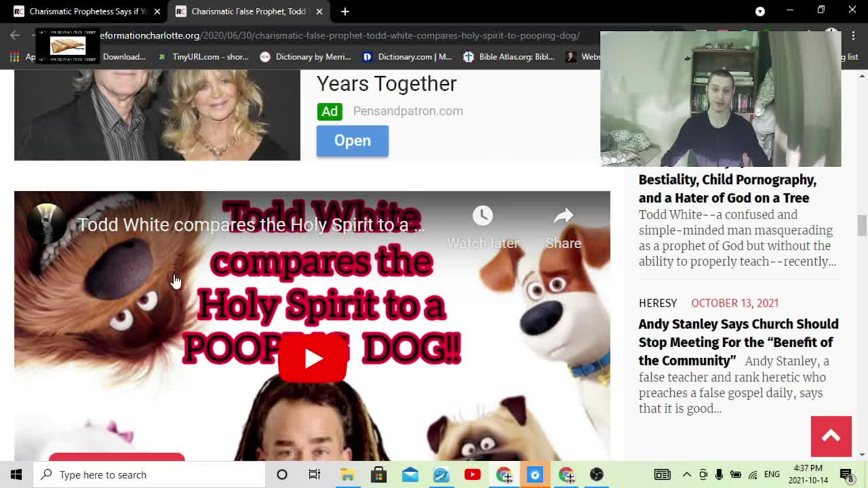868x488 pixels.
Task: Open the Dictionary.com bookmark
Action: click(x=408, y=57)
